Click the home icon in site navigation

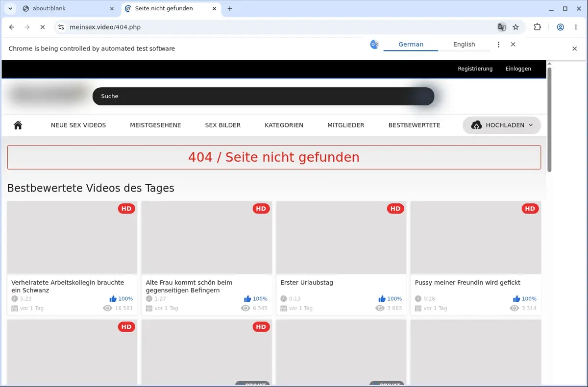pos(18,125)
